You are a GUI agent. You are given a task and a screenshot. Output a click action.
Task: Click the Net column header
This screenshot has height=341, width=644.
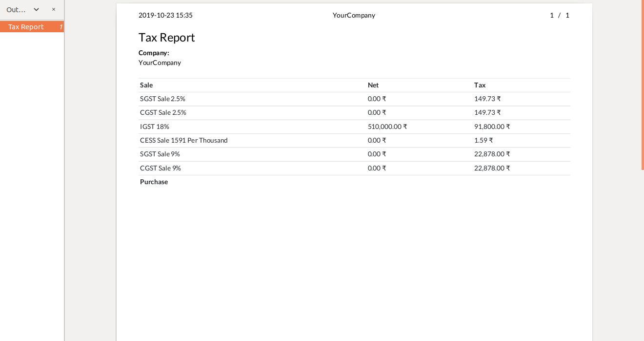[x=373, y=85]
